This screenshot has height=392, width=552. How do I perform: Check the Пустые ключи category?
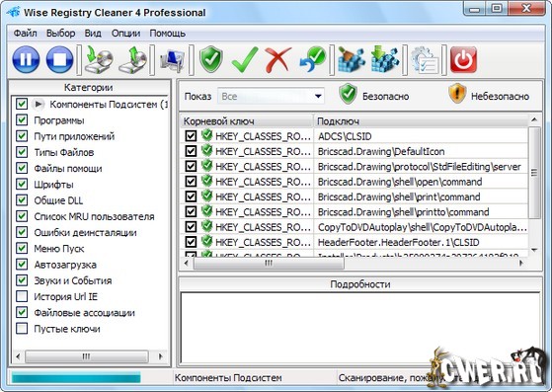[x=22, y=328]
